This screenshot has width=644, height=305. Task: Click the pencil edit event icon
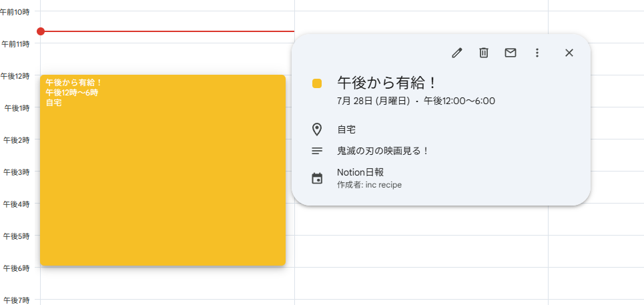[456, 53]
